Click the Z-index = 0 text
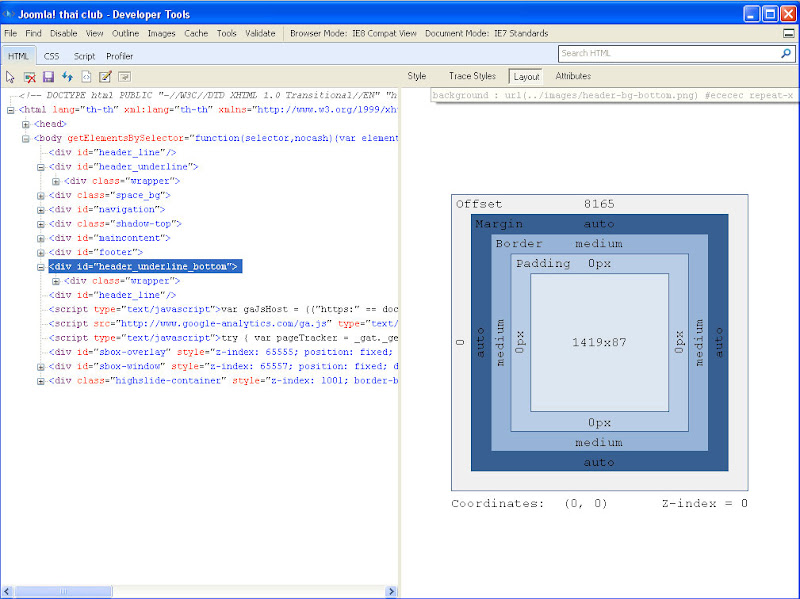This screenshot has height=599, width=800. tap(705, 504)
